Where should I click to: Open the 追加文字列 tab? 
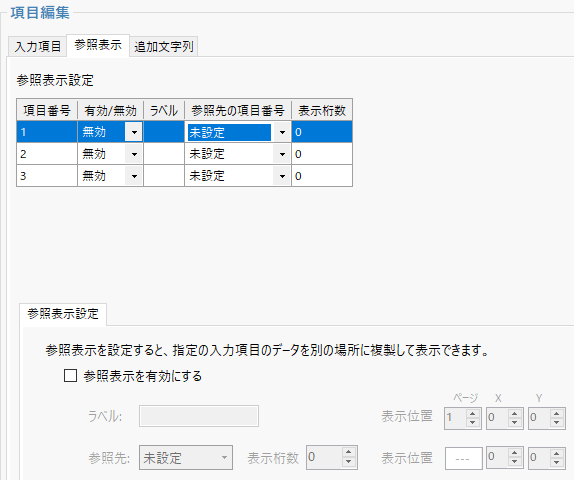[x=164, y=47]
